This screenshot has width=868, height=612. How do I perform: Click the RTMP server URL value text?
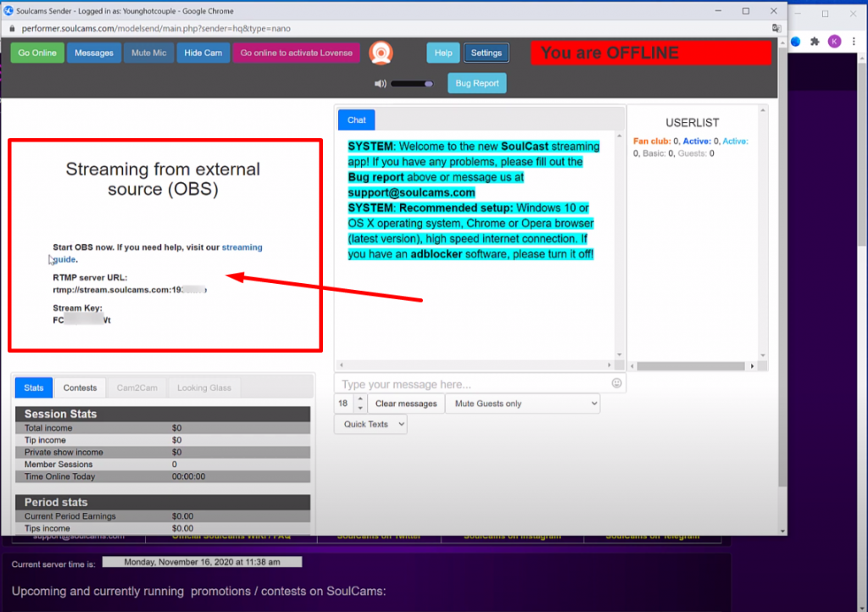coord(130,290)
